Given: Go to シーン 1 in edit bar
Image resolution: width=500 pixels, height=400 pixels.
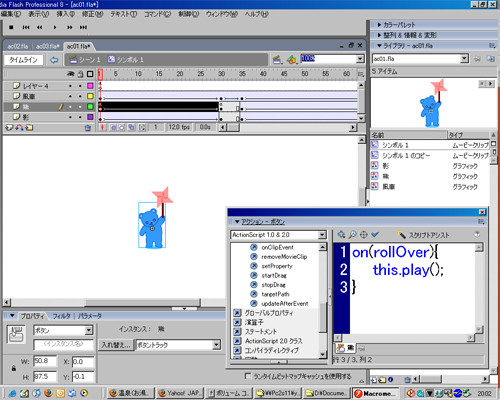Looking at the screenshot, I should pyautogui.click(x=85, y=60).
